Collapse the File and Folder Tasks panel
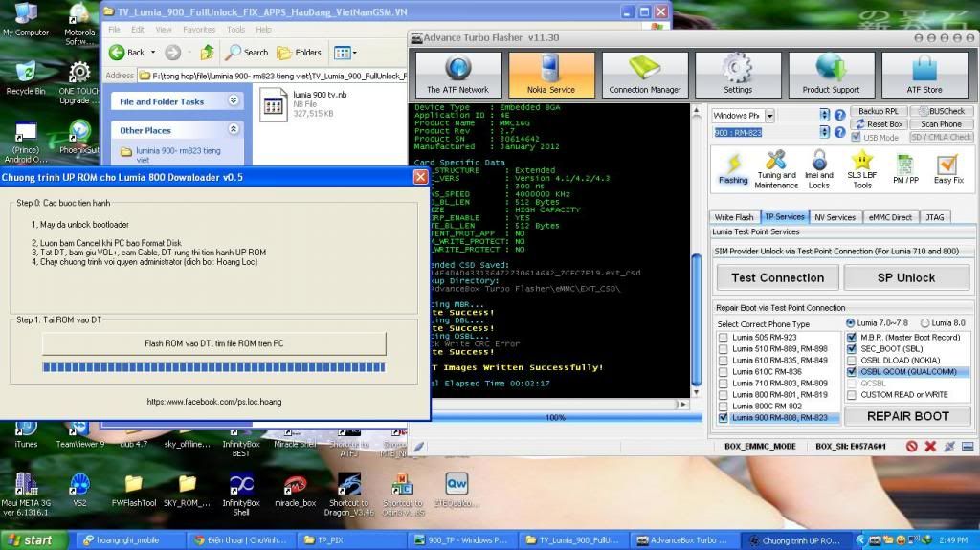980x550 pixels. point(234,100)
